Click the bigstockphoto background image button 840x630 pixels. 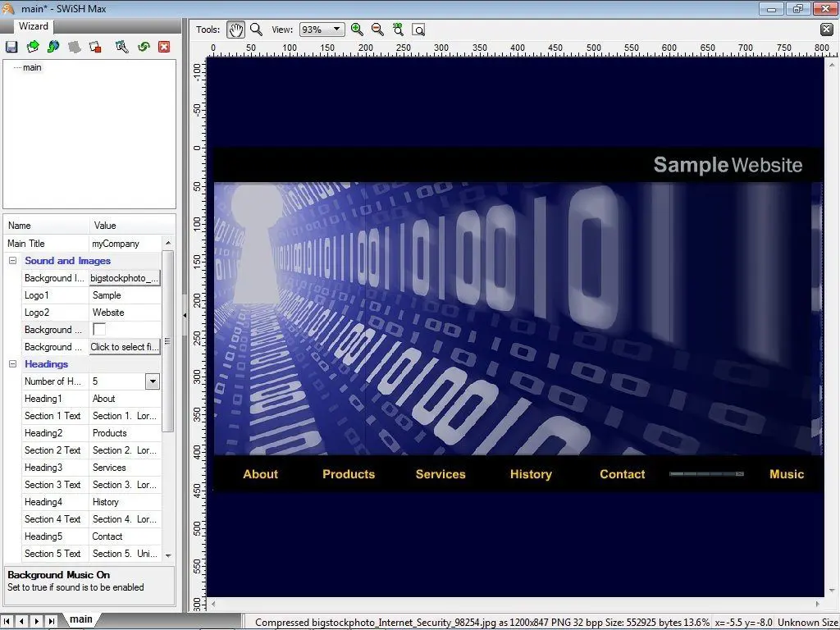click(124, 278)
